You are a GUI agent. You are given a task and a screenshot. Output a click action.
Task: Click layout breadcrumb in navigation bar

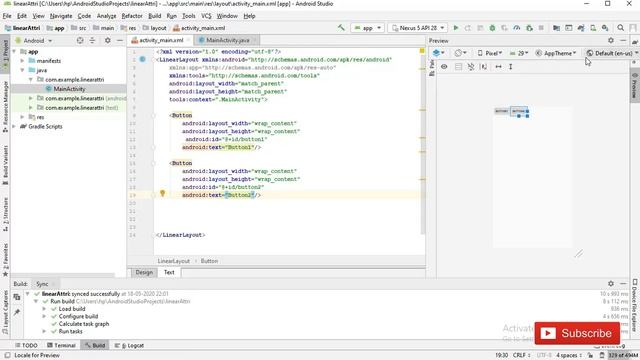click(x=154, y=28)
